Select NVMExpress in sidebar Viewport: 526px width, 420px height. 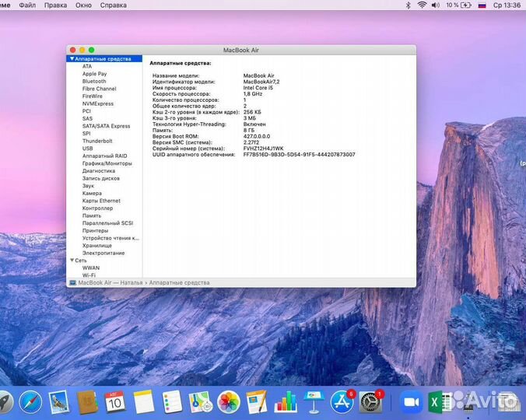(x=98, y=103)
